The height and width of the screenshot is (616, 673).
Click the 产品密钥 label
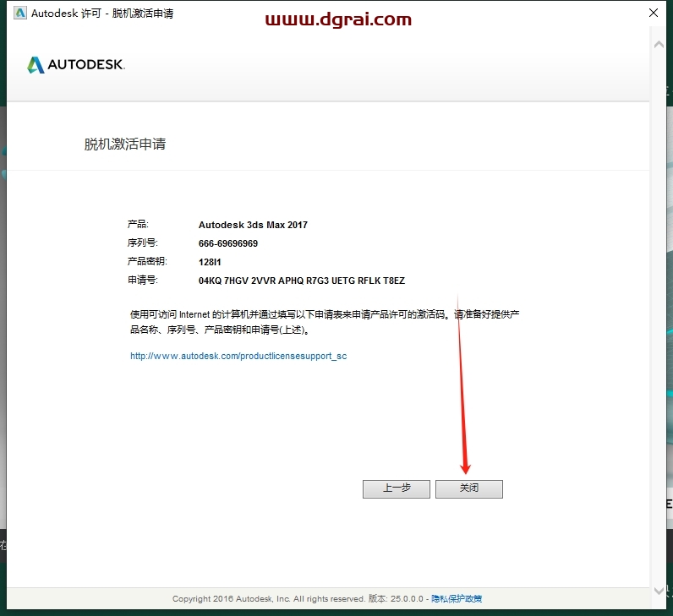(147, 261)
